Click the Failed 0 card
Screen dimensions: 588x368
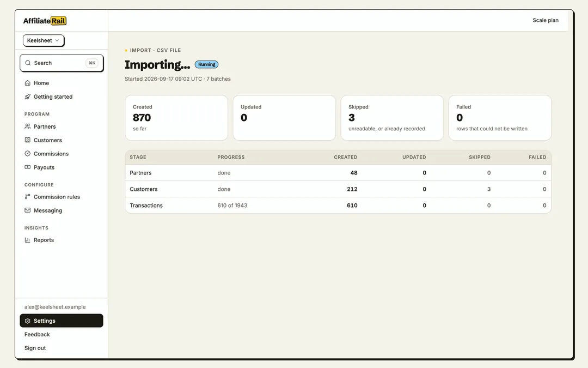point(500,118)
